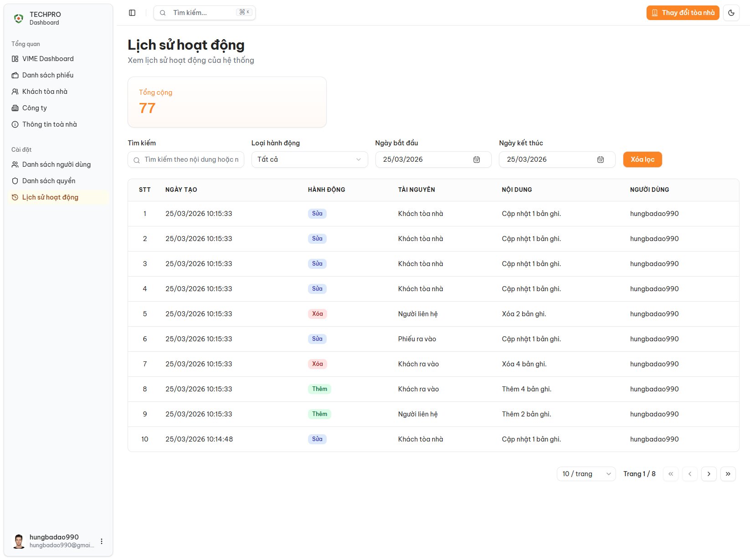Jump to the last page arrow

click(728, 474)
